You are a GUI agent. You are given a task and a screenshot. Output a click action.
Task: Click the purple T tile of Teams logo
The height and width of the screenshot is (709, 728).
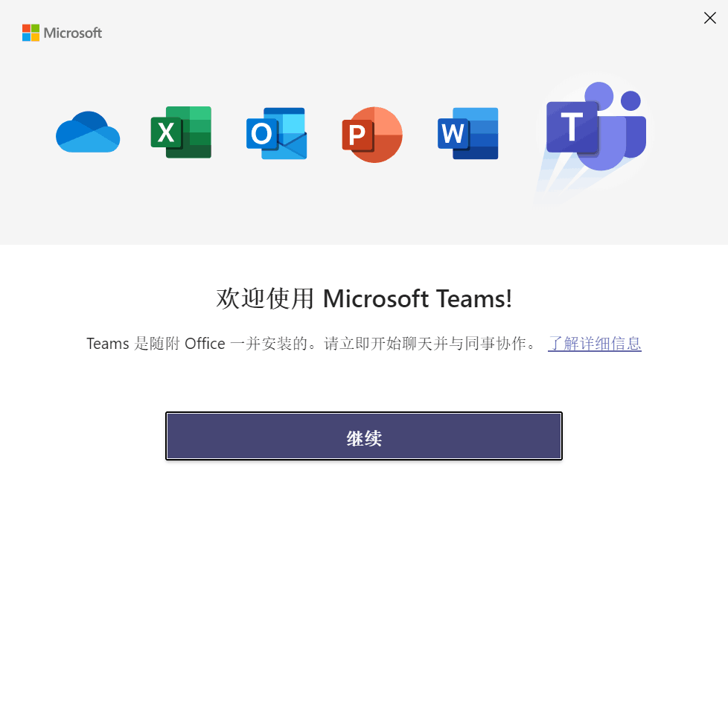[x=572, y=128]
